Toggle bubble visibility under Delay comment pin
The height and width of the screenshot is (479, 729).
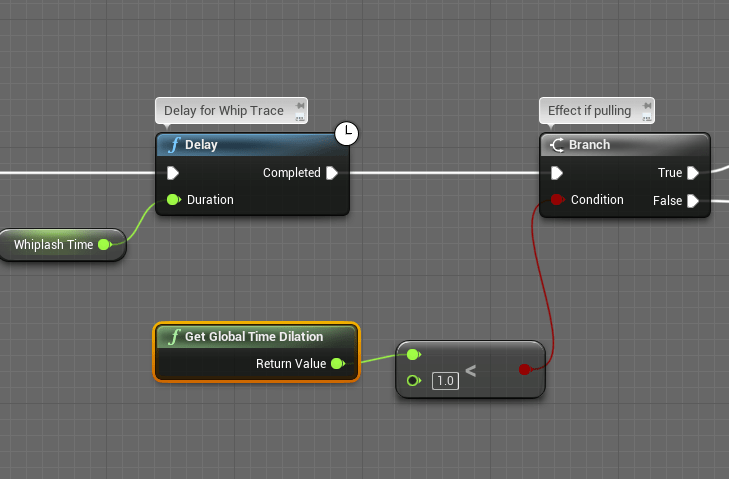coord(298,118)
